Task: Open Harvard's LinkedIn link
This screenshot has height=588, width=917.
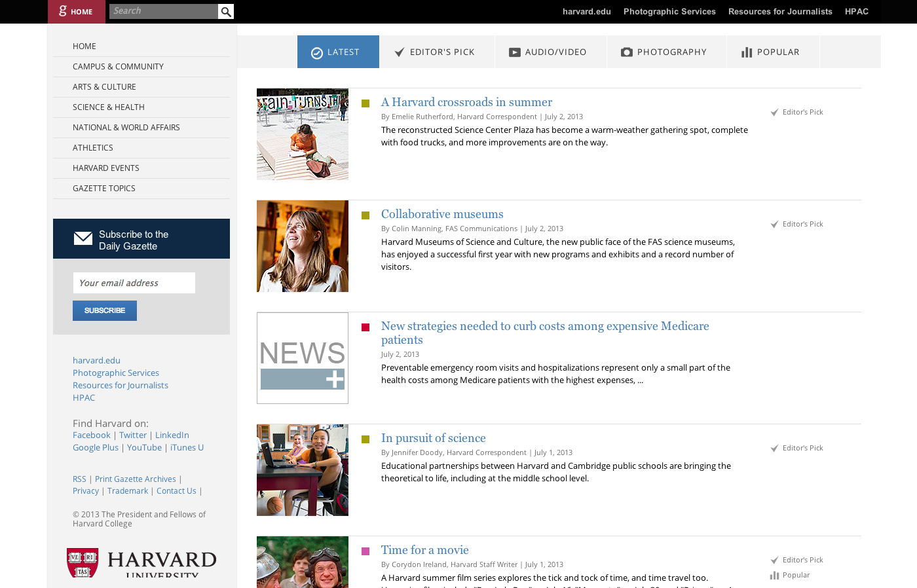Action: point(172,435)
